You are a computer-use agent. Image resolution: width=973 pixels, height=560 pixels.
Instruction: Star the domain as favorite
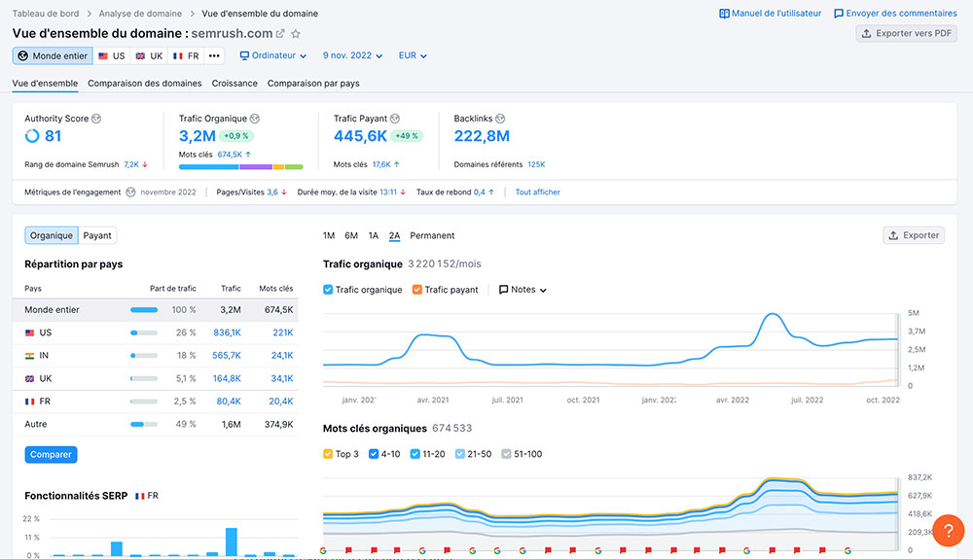[x=296, y=33]
